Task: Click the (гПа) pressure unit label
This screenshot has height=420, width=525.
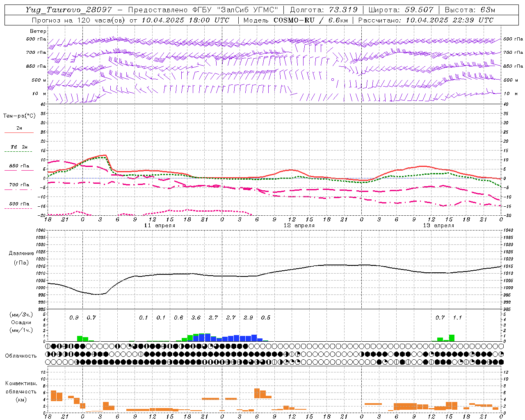Action: [21, 262]
